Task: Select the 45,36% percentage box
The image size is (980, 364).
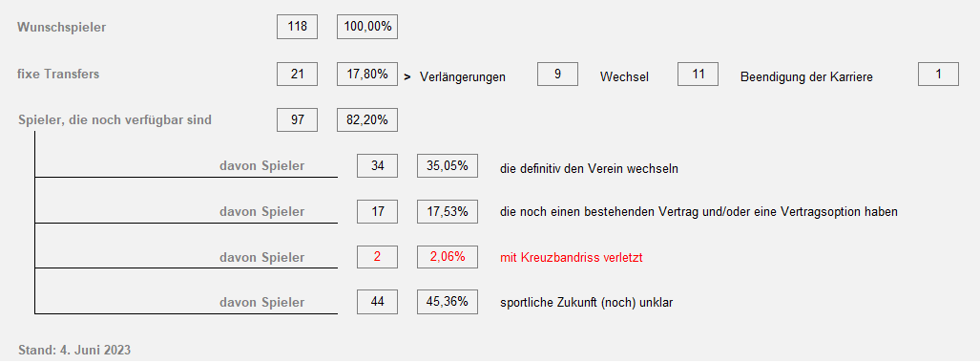Action: click(448, 302)
